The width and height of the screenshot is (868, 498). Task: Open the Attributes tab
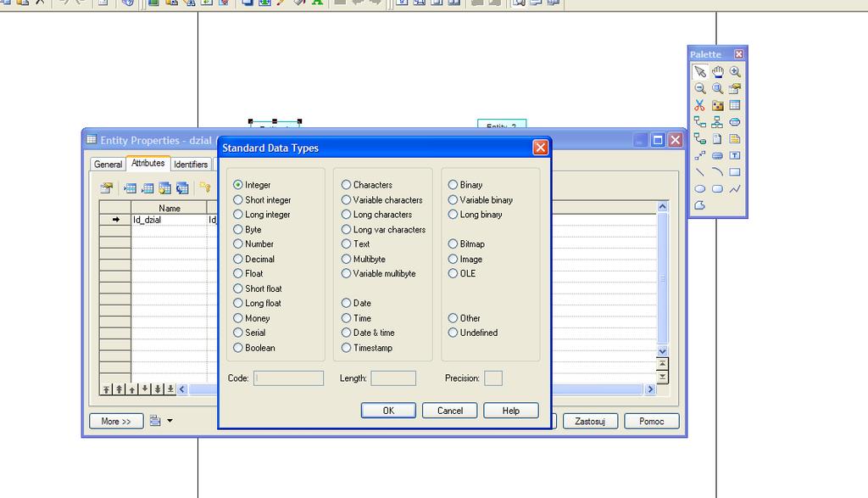[x=147, y=163]
